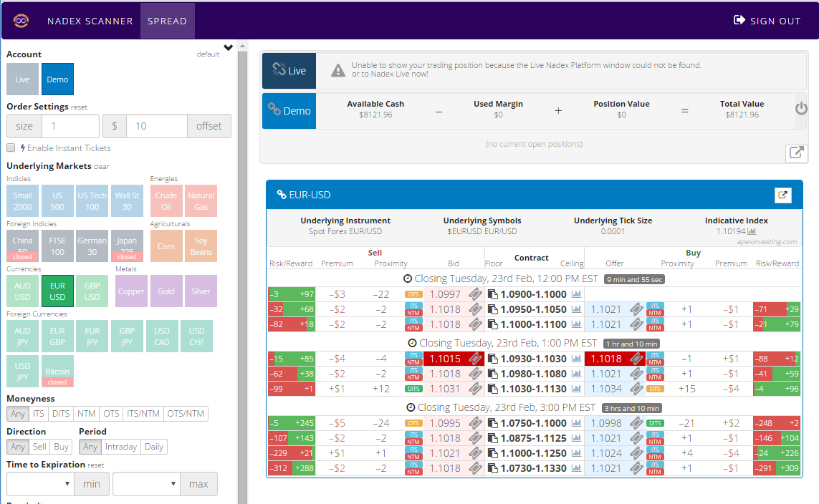The height and width of the screenshot is (504, 819).
Task: Select the OTS moneyness filter
Action: point(111,414)
